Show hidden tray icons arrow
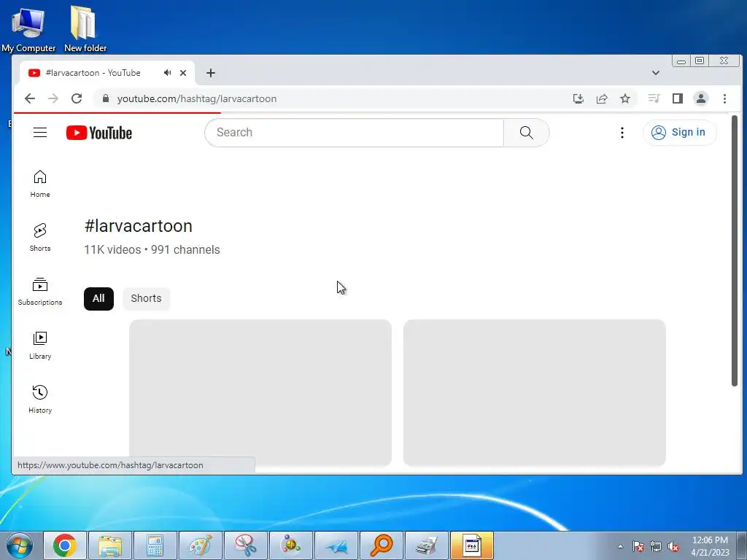This screenshot has width=747, height=560. (620, 547)
